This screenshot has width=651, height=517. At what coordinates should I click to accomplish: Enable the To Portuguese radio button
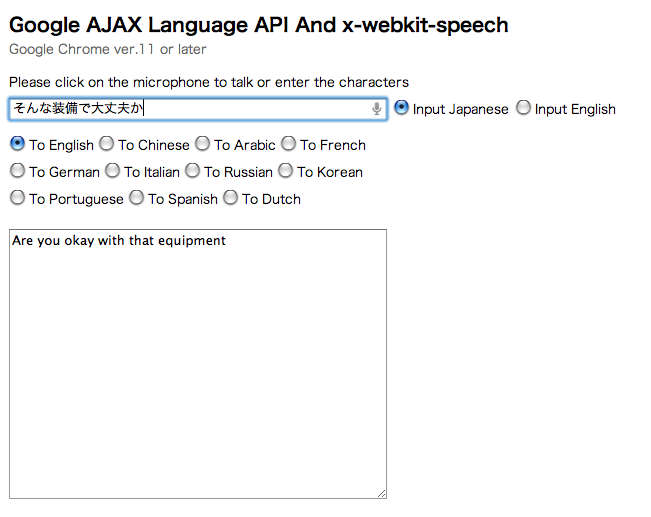pos(17,198)
